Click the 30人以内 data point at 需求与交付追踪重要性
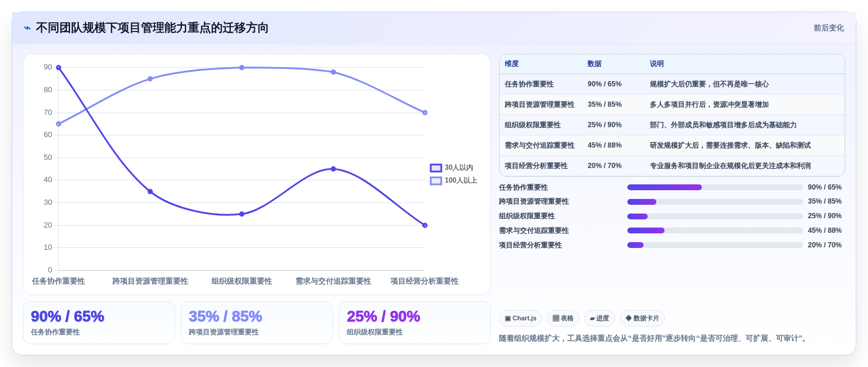 [x=333, y=169]
